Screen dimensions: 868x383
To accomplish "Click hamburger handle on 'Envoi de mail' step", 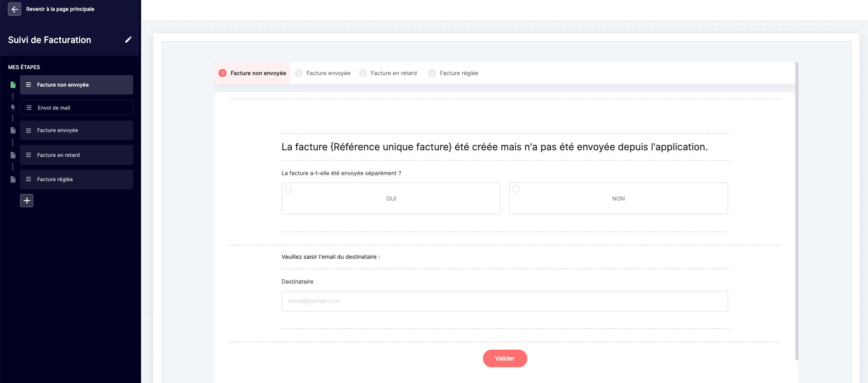I will point(29,108).
